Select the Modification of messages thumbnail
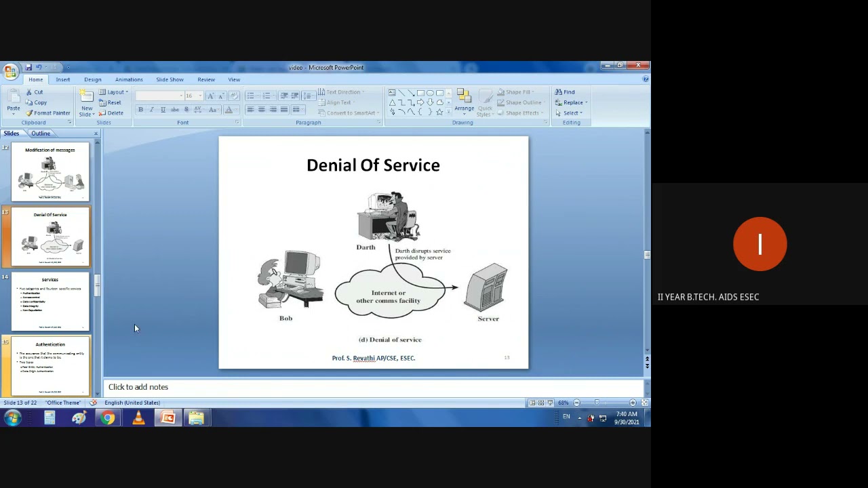Image resolution: width=868 pixels, height=488 pixels. (x=50, y=172)
